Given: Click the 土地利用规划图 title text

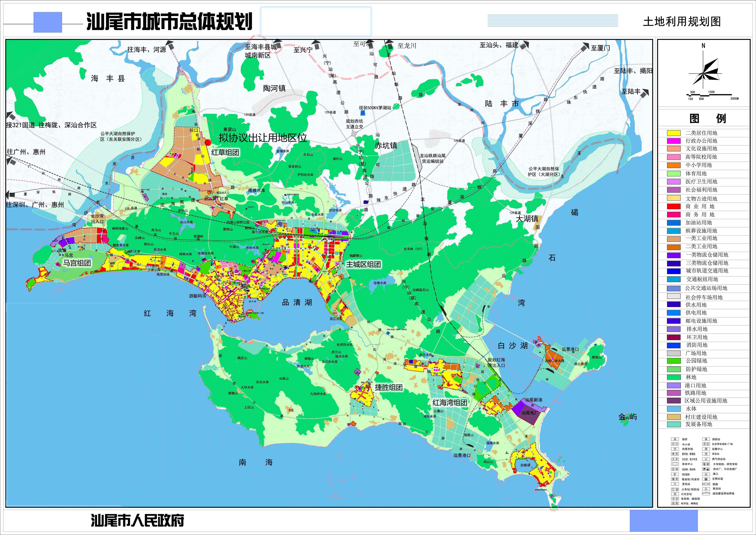Looking at the screenshot, I should (x=682, y=22).
